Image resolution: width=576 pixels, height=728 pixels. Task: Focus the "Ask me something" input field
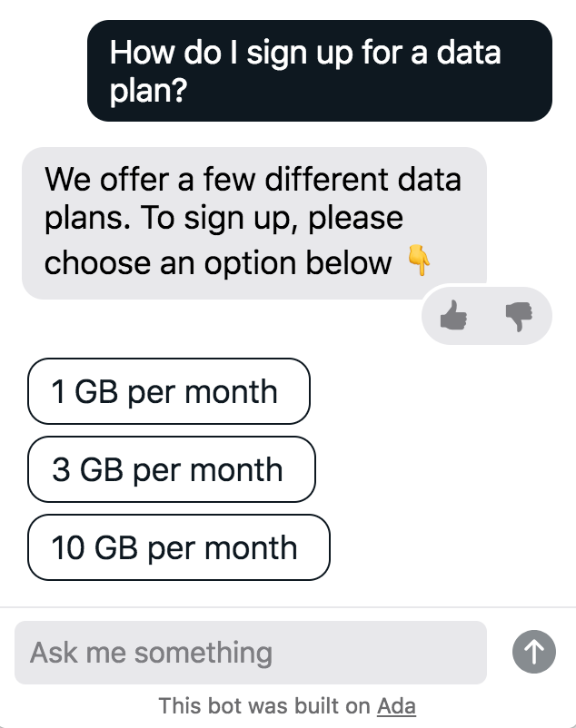coord(251,652)
